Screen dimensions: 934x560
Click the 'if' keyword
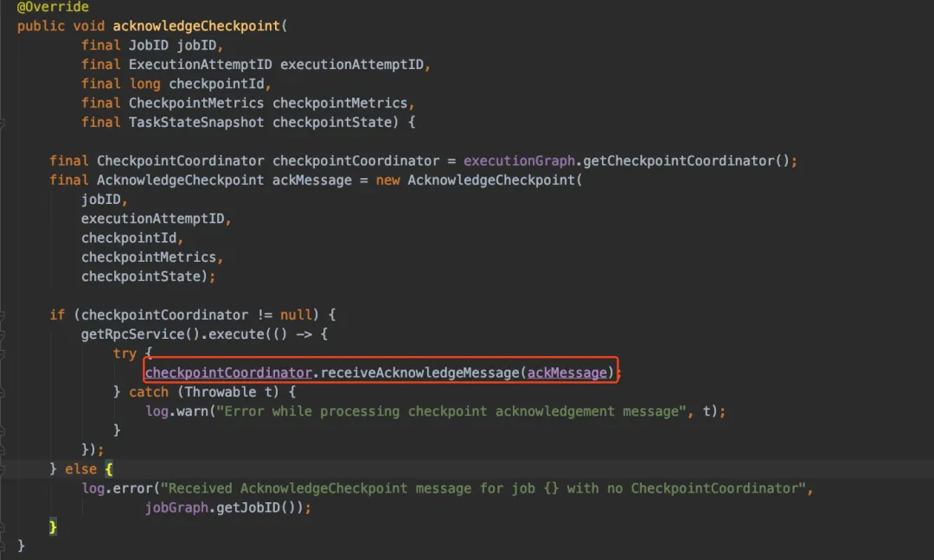[x=57, y=315]
